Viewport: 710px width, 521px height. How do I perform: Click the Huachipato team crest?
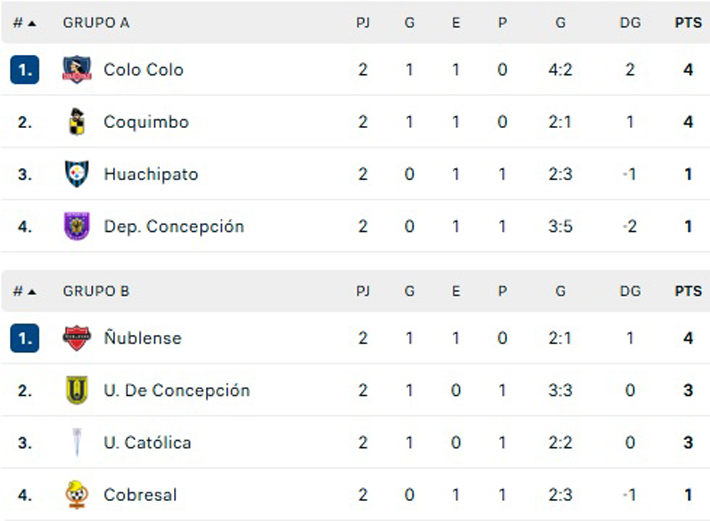(77, 174)
